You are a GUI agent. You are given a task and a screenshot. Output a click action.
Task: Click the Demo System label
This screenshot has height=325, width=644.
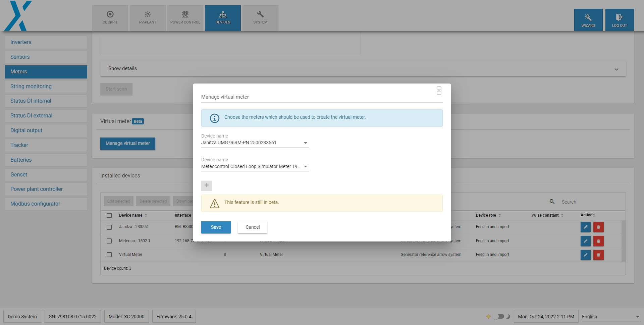(22, 317)
